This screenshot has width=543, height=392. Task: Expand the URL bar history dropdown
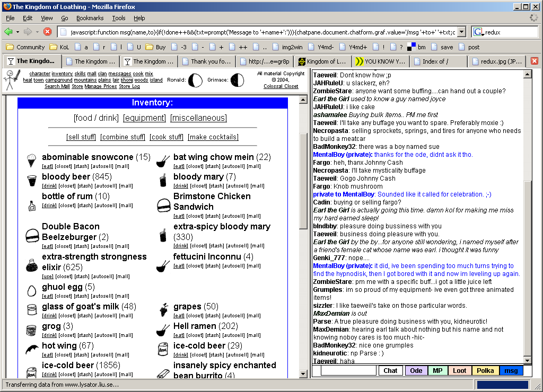click(x=462, y=32)
